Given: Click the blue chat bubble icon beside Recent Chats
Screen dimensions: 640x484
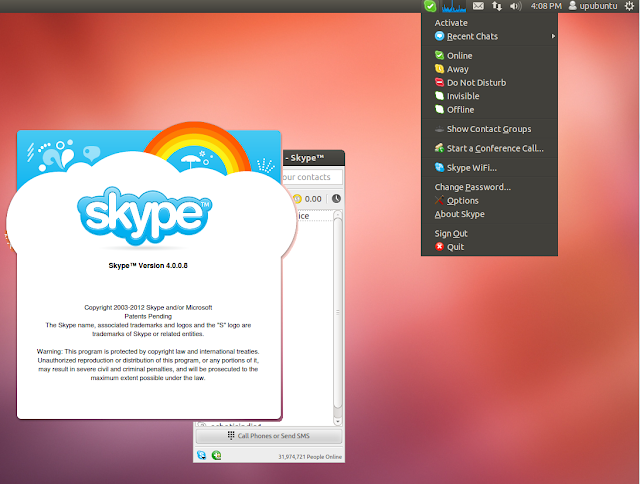Looking at the screenshot, I should pos(439,36).
